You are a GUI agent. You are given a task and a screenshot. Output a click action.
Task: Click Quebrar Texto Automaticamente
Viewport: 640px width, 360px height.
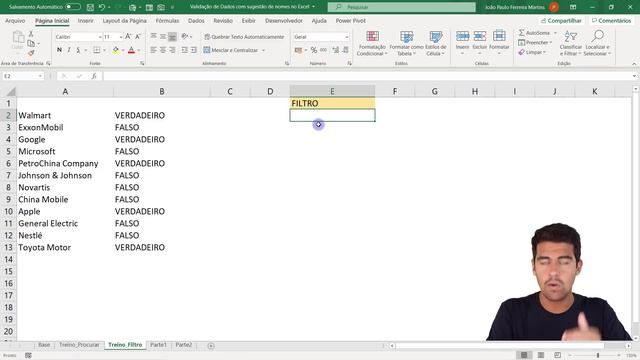point(244,37)
